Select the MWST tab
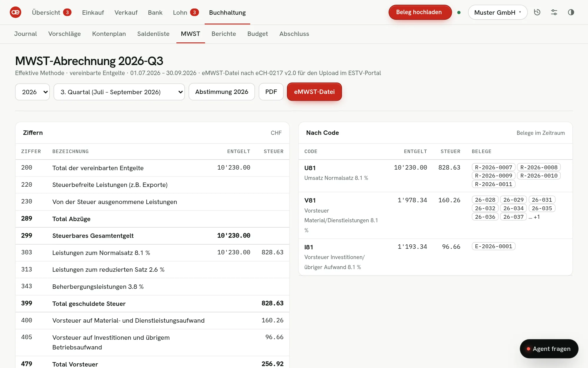Image resolution: width=588 pixels, height=368 pixels. coord(191,34)
